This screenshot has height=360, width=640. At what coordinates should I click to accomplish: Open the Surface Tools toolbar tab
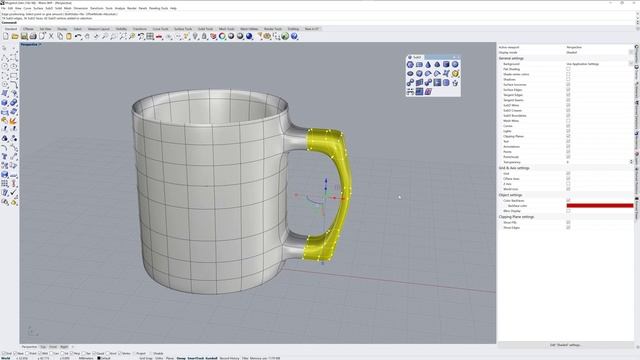coord(183,29)
